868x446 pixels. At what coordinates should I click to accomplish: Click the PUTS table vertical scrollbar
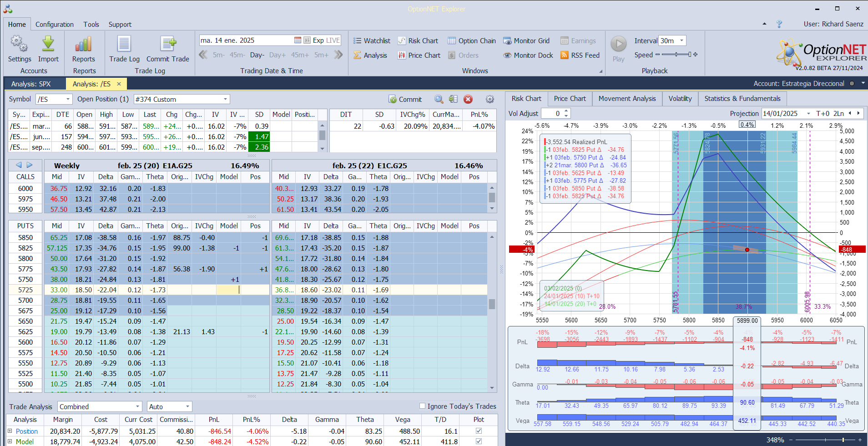[x=492, y=311]
